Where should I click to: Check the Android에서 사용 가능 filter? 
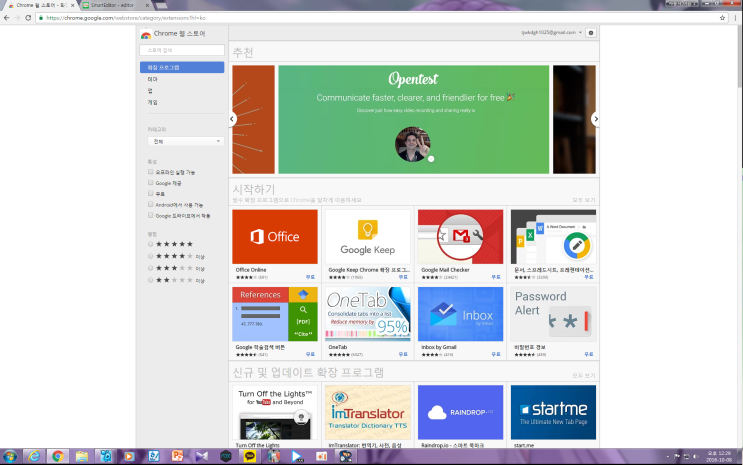tap(151, 204)
